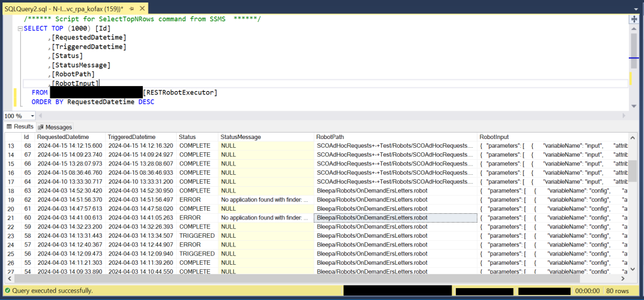Image resolution: width=644 pixels, height=300 pixels.
Task: Click the results grid horizontal left arrow
Action: [9, 279]
